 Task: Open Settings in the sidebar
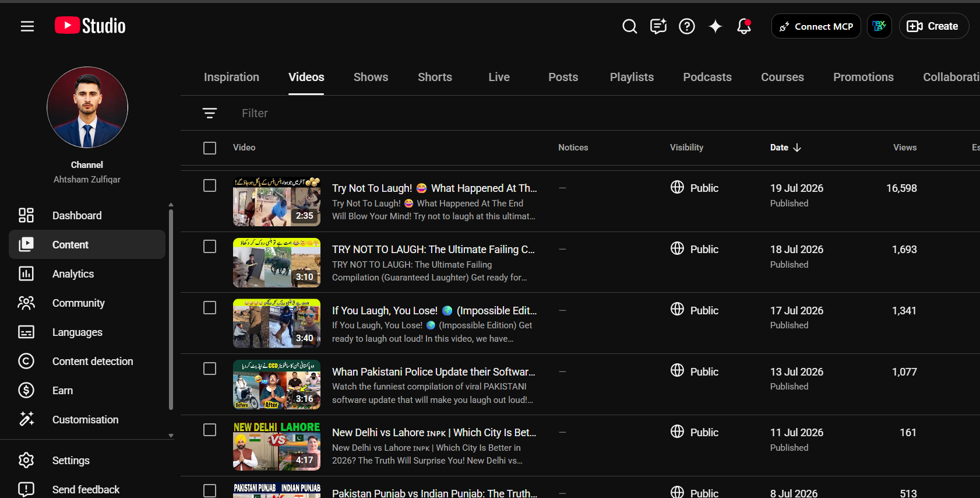tap(87, 461)
